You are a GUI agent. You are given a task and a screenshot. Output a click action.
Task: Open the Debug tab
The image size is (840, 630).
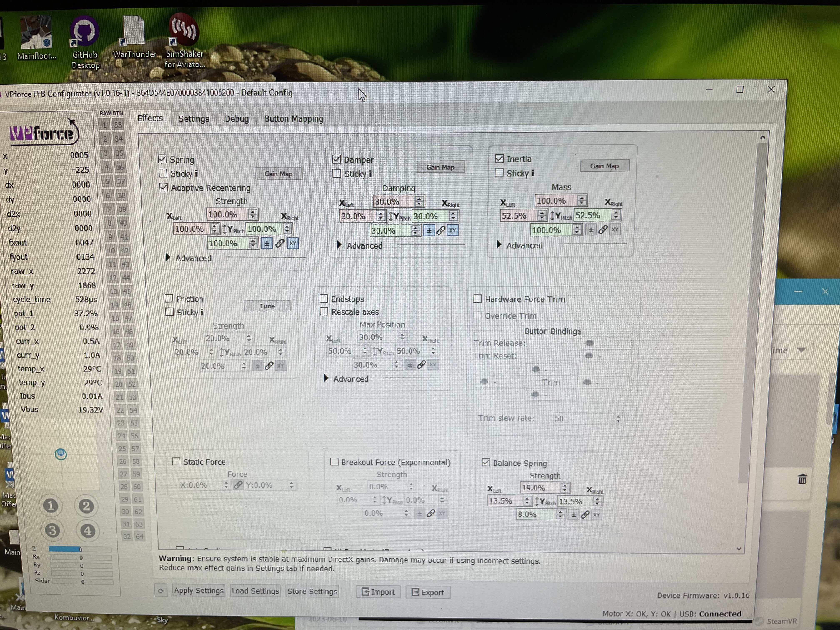point(236,119)
